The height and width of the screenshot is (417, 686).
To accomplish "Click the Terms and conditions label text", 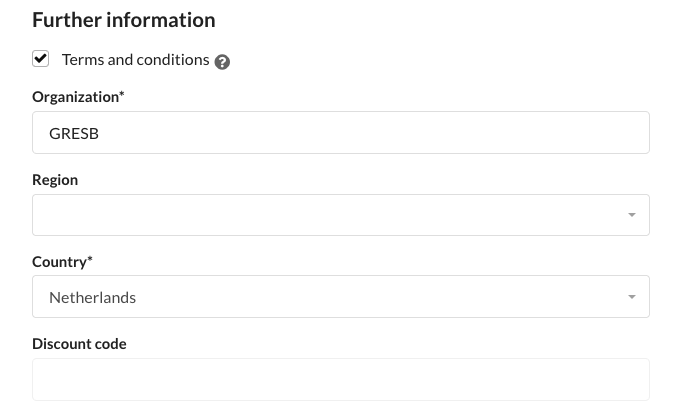I will pos(135,59).
